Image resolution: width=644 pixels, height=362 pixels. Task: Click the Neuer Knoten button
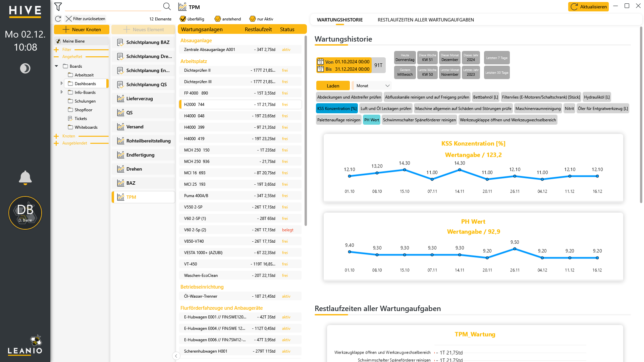82,29
